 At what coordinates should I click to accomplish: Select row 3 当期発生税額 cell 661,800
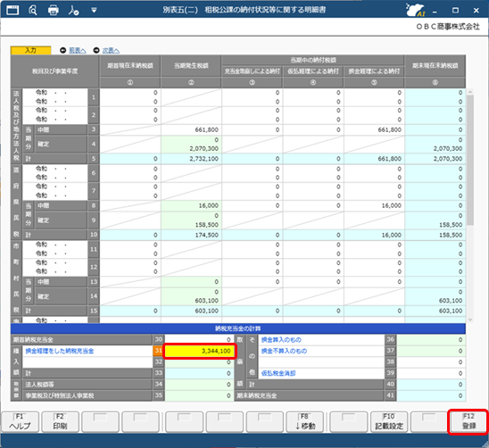(x=191, y=129)
